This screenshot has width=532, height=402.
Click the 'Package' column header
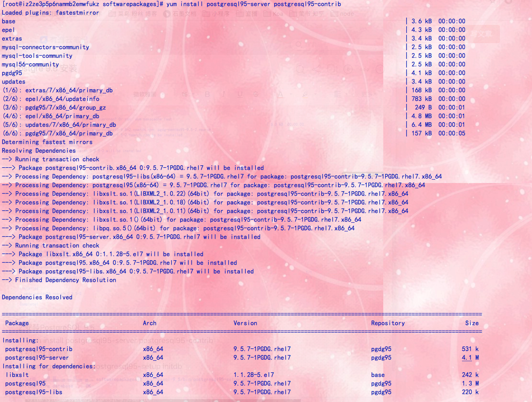[17, 323]
